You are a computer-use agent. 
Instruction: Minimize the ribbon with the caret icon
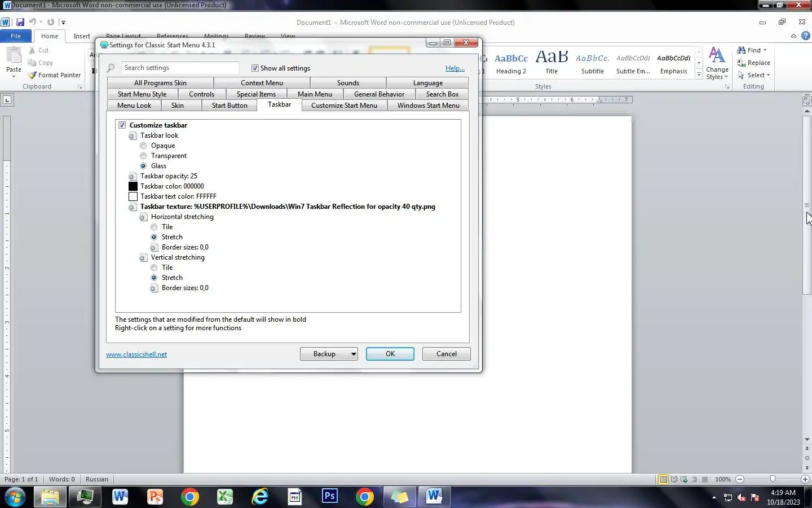click(793, 36)
